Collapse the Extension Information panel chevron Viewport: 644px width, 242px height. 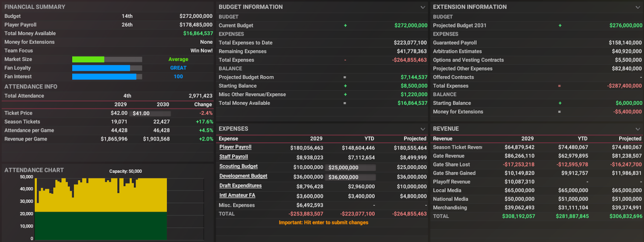coord(637,7)
